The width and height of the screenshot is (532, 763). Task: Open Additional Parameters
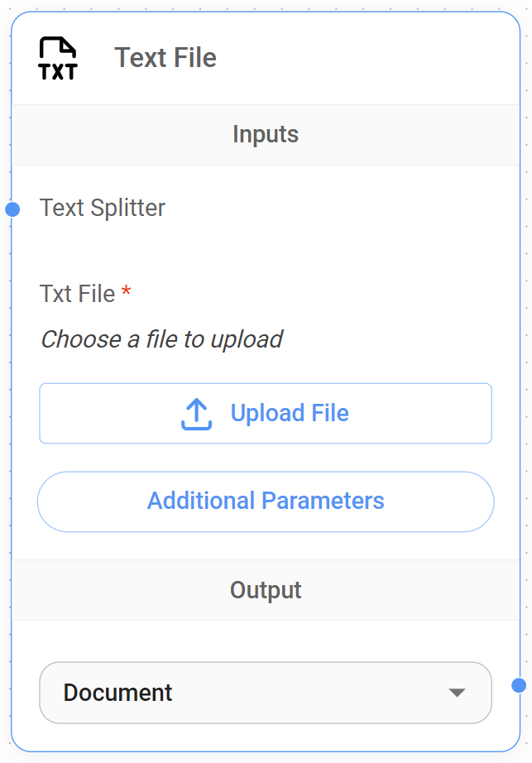(265, 501)
